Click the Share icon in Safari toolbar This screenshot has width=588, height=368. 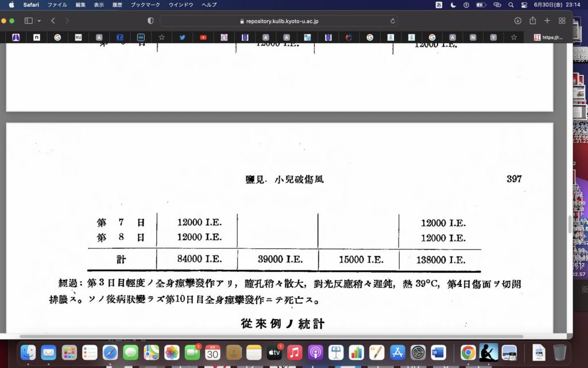[x=532, y=21]
